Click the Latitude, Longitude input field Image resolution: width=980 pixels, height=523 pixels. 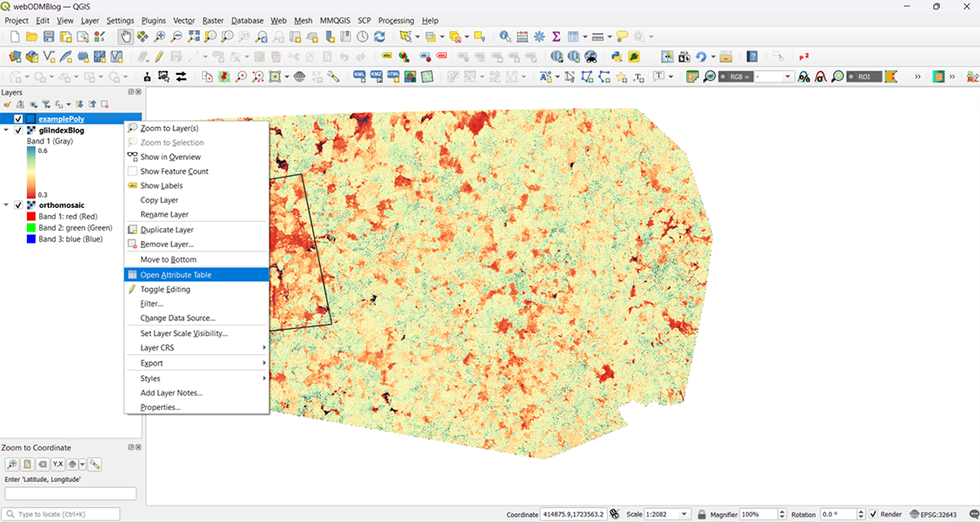click(x=70, y=493)
